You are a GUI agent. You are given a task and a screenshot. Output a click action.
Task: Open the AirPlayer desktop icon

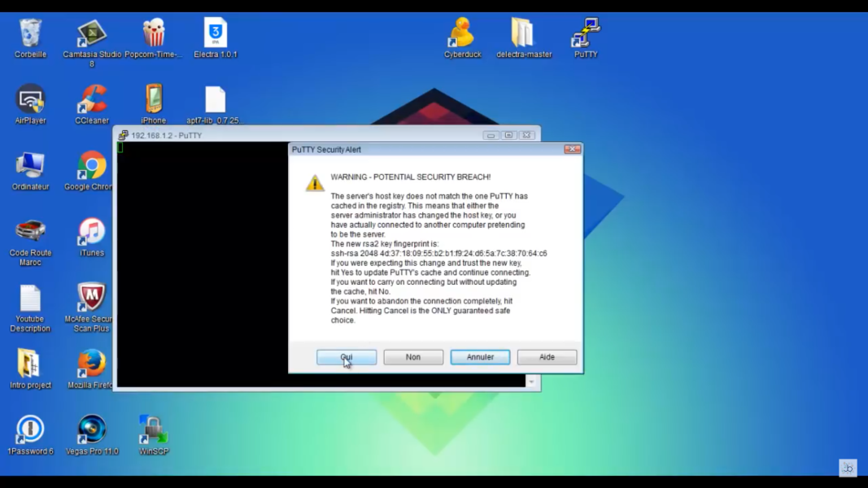pos(30,101)
